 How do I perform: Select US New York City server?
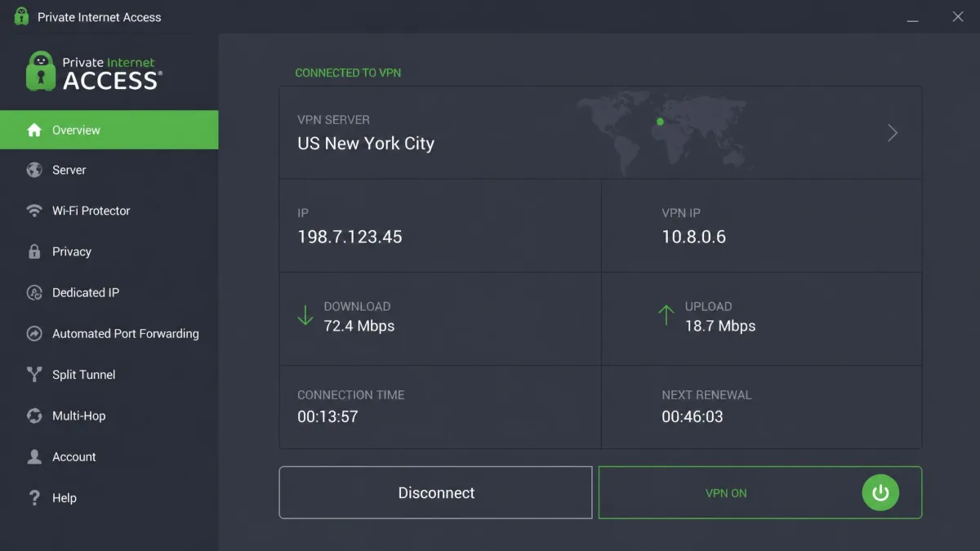click(x=366, y=143)
